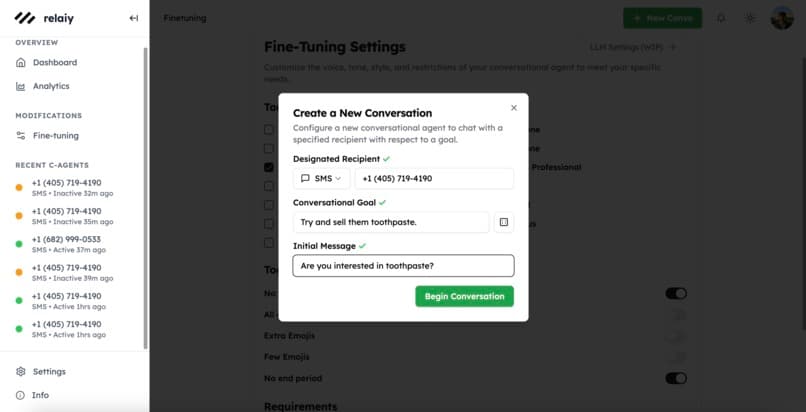Open the Analytics section

tap(50, 86)
